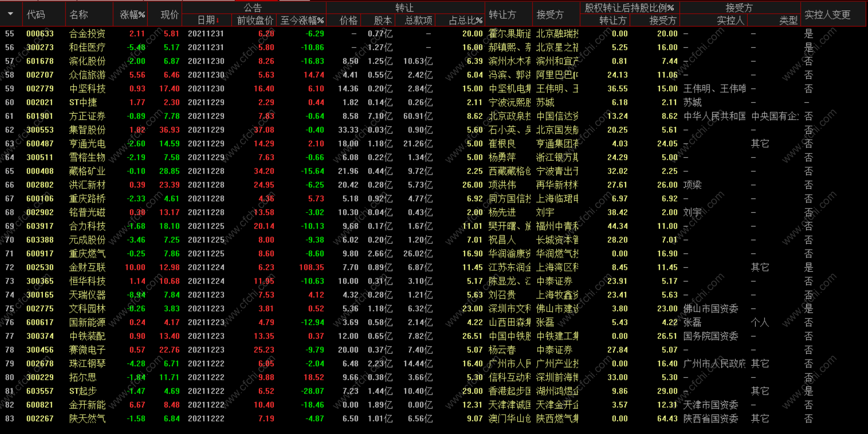Select stock name 元成股份

click(87, 240)
